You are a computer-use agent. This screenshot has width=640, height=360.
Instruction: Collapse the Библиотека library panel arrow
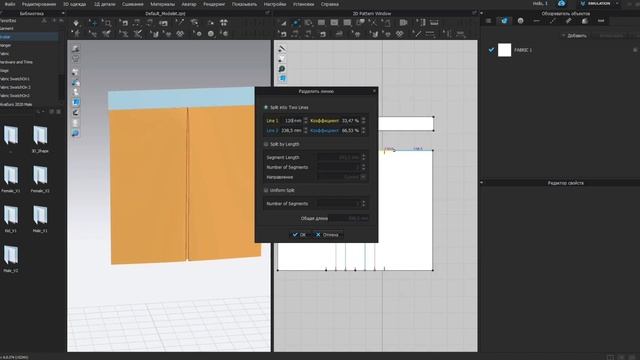[62, 13]
